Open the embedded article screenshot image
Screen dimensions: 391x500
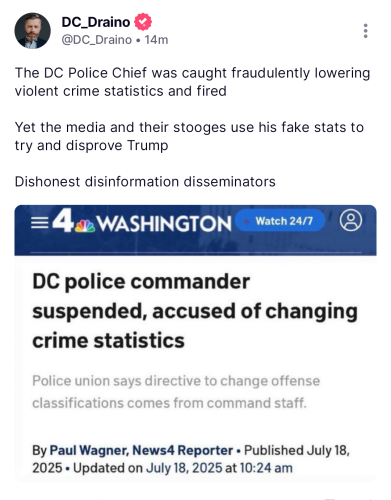pos(195,343)
